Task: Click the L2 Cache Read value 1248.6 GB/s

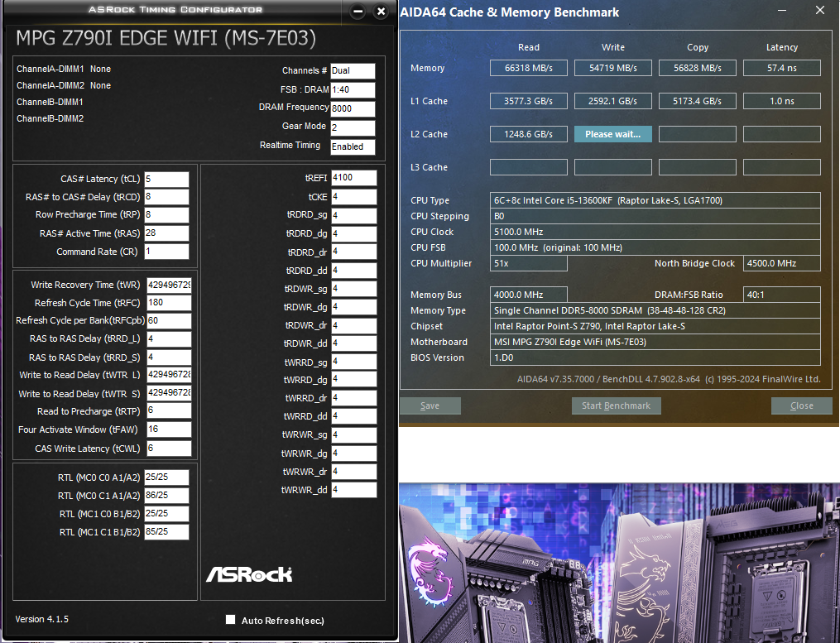Action: click(528, 134)
